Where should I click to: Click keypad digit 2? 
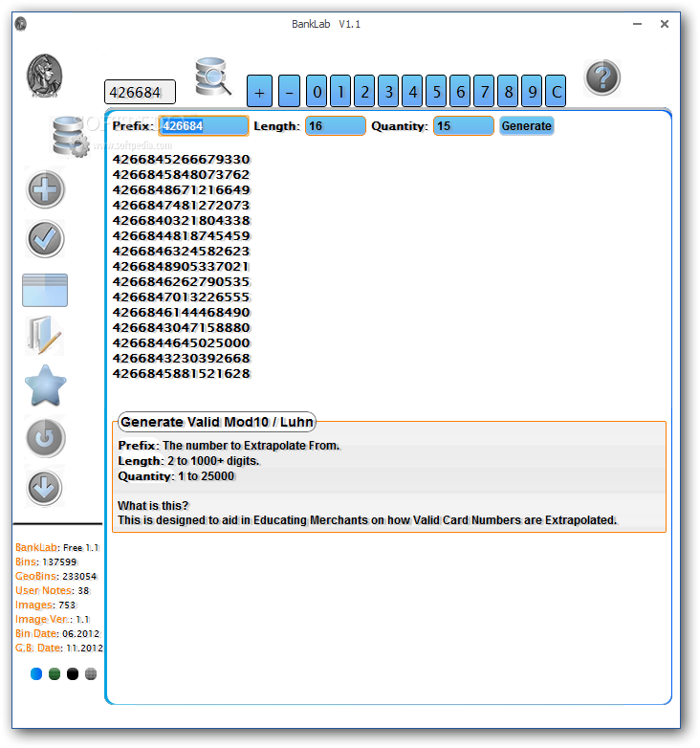tap(364, 91)
